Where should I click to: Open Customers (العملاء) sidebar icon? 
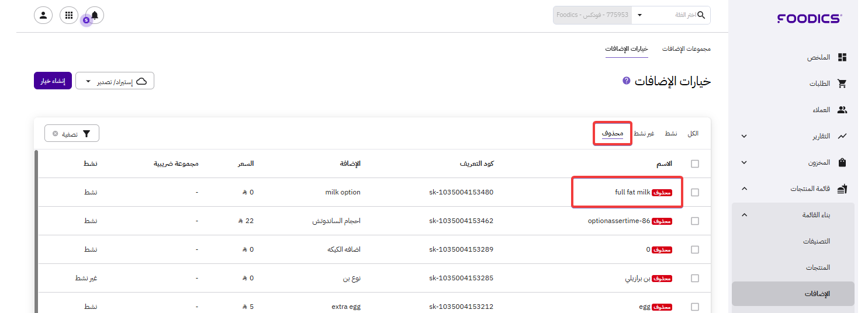coord(842,110)
